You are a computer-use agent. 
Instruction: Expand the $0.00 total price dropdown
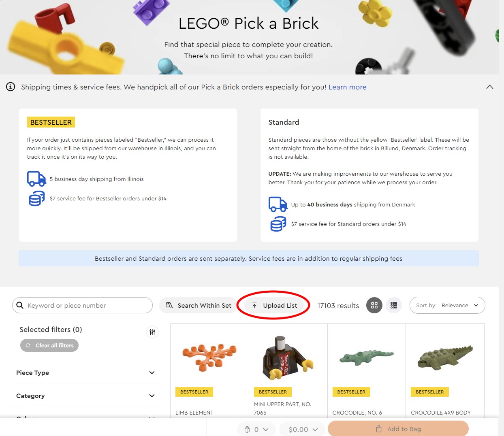[303, 429]
